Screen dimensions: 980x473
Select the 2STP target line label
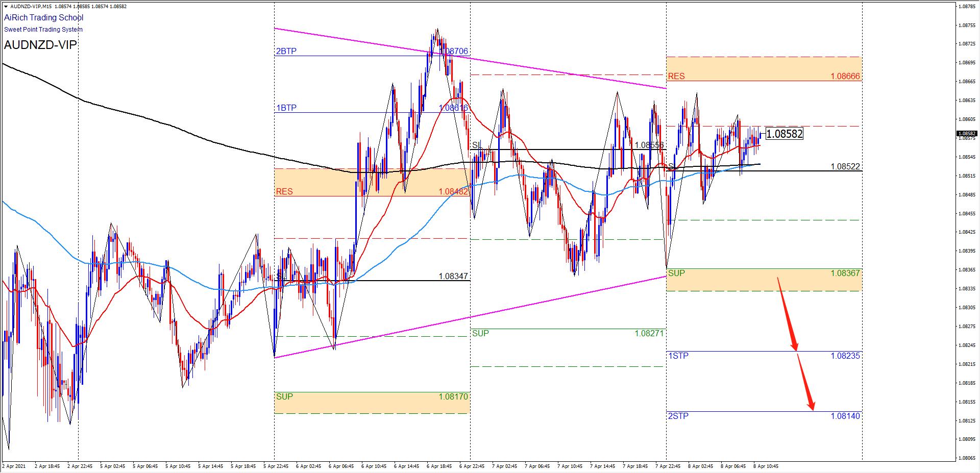point(678,416)
